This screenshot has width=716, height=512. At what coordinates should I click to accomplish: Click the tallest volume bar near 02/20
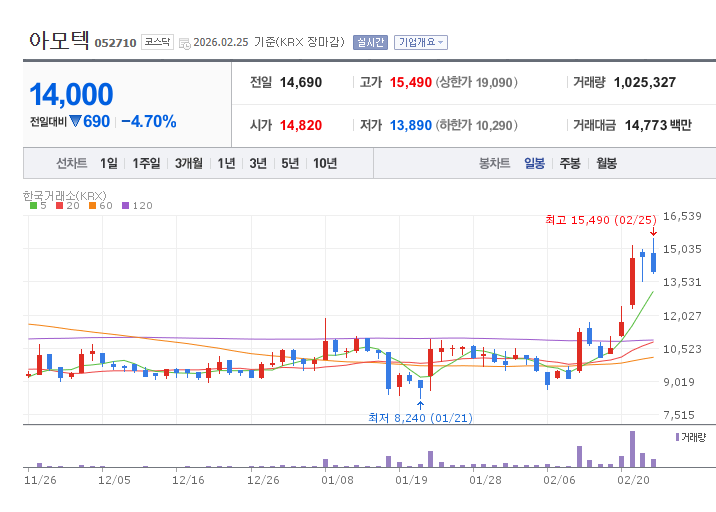[632, 449]
